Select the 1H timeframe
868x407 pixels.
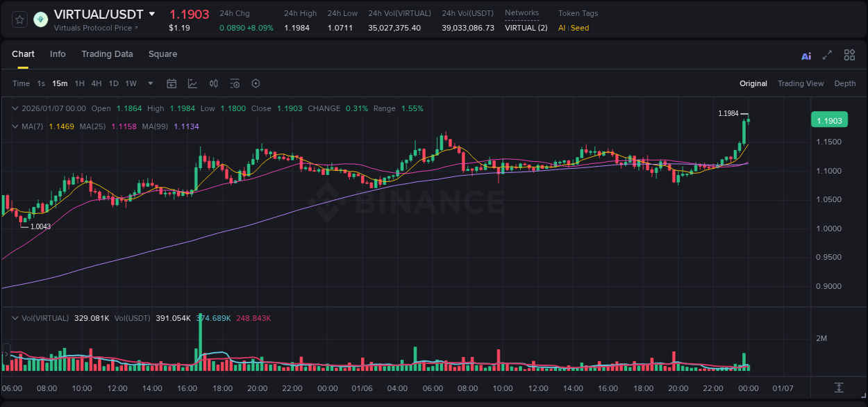pos(79,83)
